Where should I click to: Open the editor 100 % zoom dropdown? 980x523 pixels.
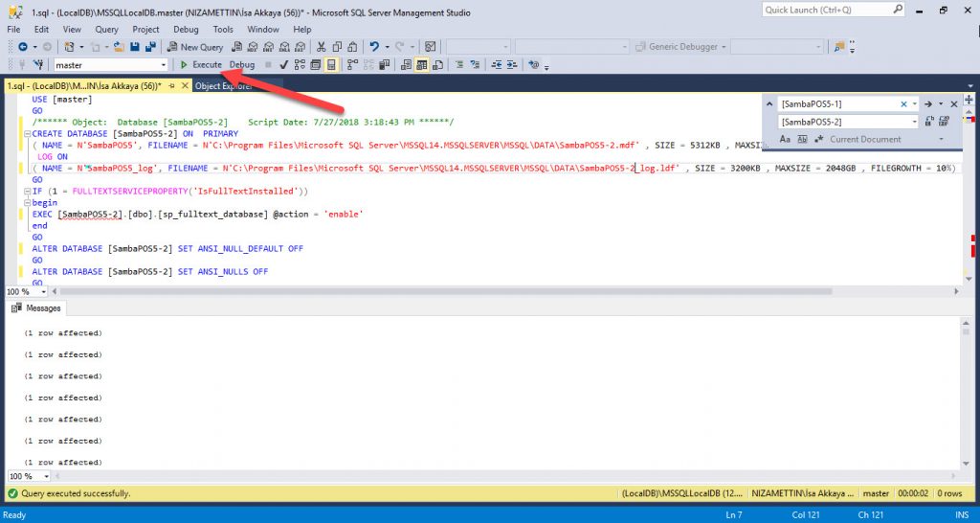click(x=44, y=291)
